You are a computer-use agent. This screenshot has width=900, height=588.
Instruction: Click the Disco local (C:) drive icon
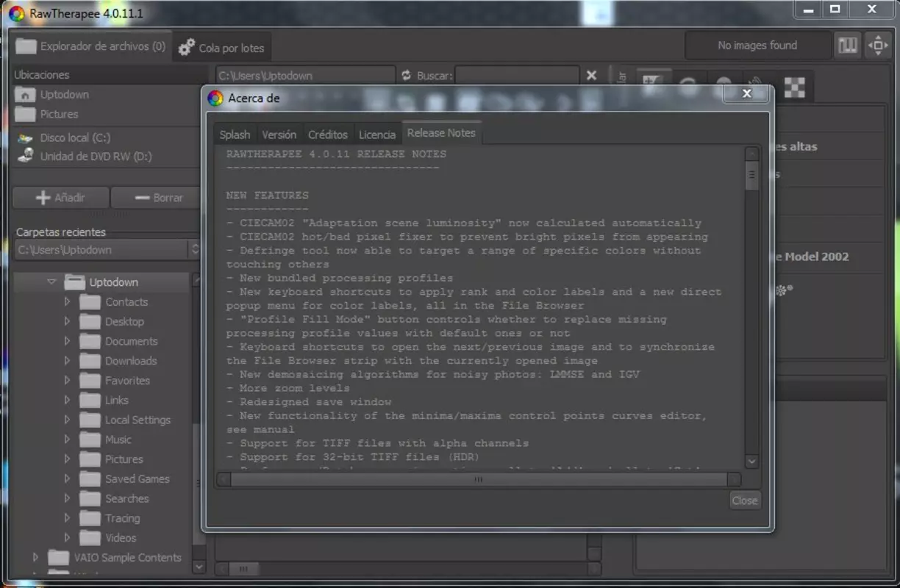[x=26, y=137]
